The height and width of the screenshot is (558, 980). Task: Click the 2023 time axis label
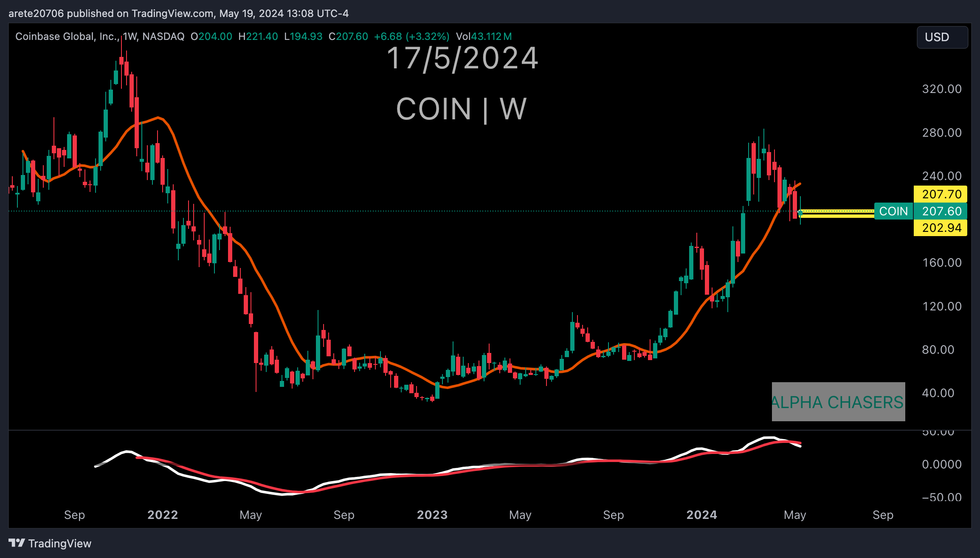click(x=432, y=515)
